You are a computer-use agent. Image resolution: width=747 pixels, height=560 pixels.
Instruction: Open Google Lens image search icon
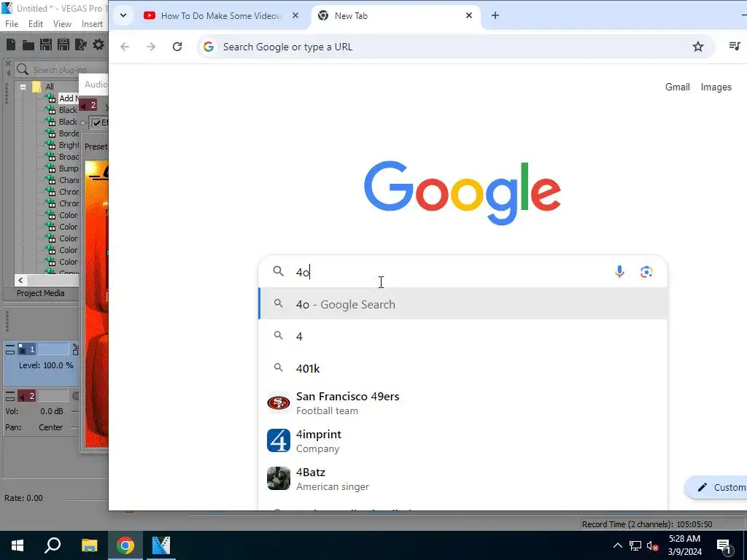click(x=646, y=271)
